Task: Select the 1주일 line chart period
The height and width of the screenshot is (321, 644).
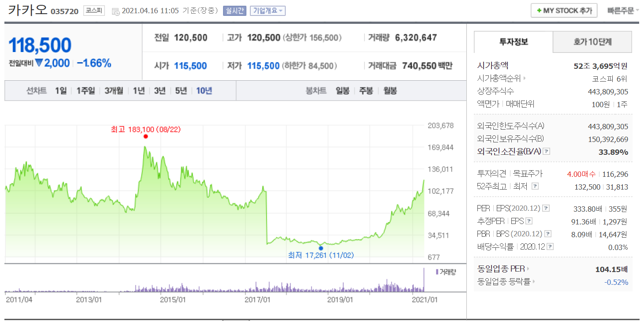Action: click(x=86, y=91)
